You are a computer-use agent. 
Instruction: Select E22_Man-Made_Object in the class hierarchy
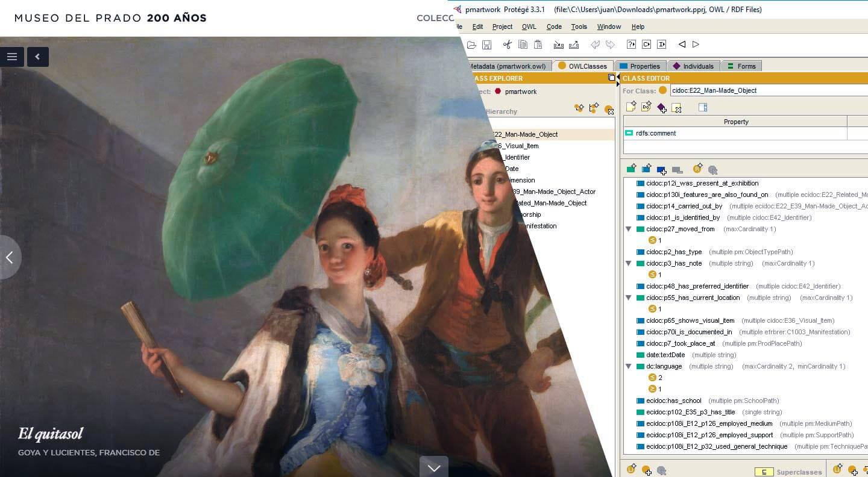pos(526,134)
